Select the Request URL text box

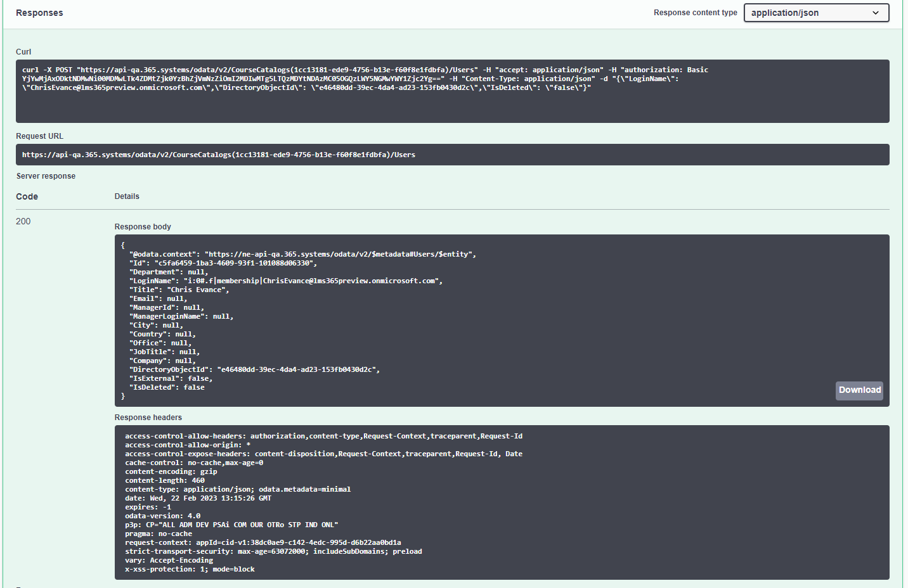point(452,155)
